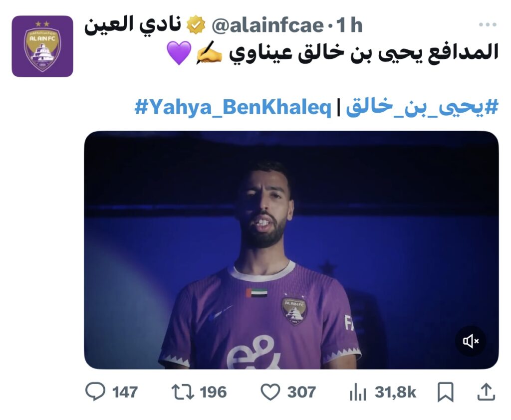Click the 307 likes count
The width and height of the screenshot is (511, 420).
click(301, 392)
